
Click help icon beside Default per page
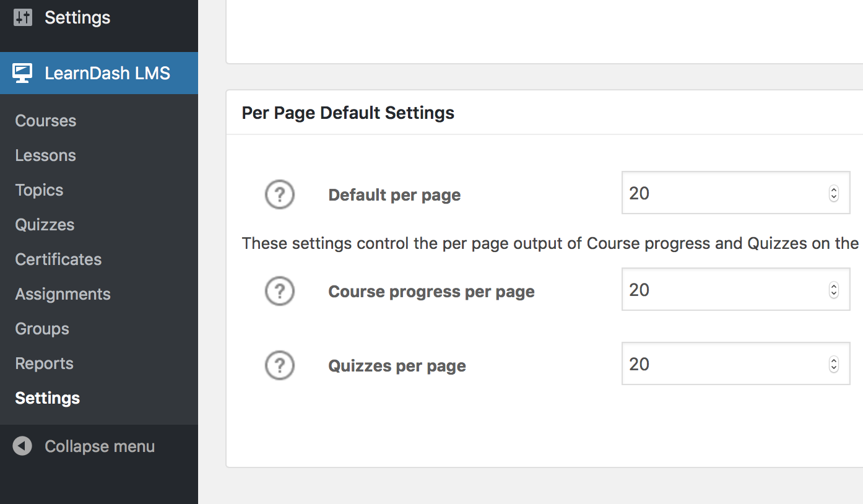(x=279, y=195)
